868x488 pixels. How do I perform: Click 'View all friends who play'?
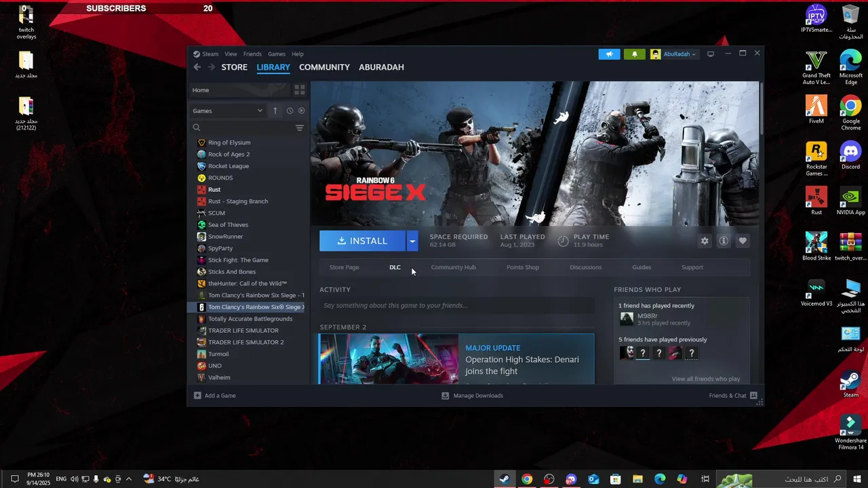pyautogui.click(x=705, y=379)
